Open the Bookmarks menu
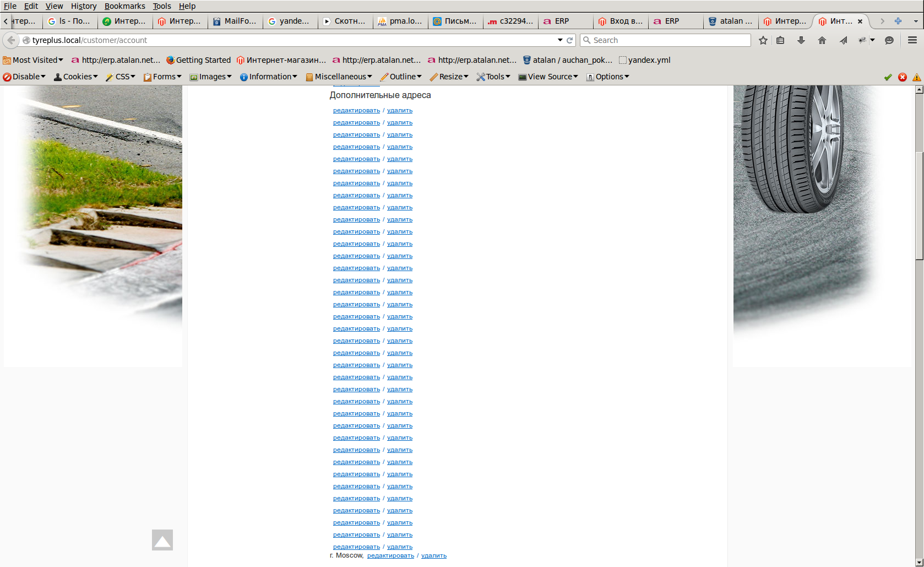Screen dimensions: 924x567 (x=125, y=6)
